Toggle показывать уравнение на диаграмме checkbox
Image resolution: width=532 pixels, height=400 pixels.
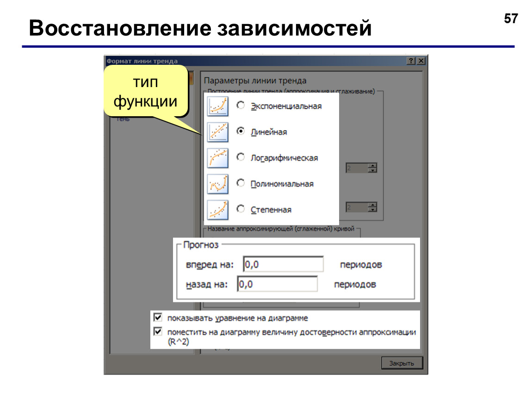pos(158,318)
